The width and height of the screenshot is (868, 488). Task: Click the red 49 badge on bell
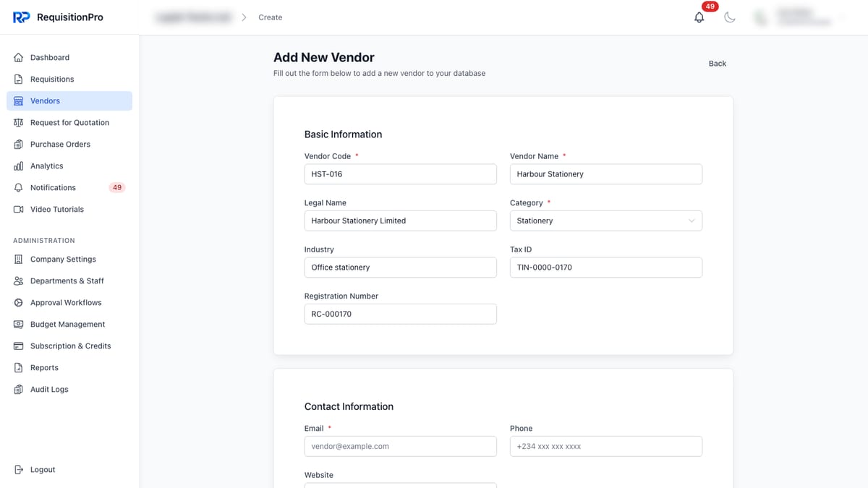pyautogui.click(x=710, y=7)
